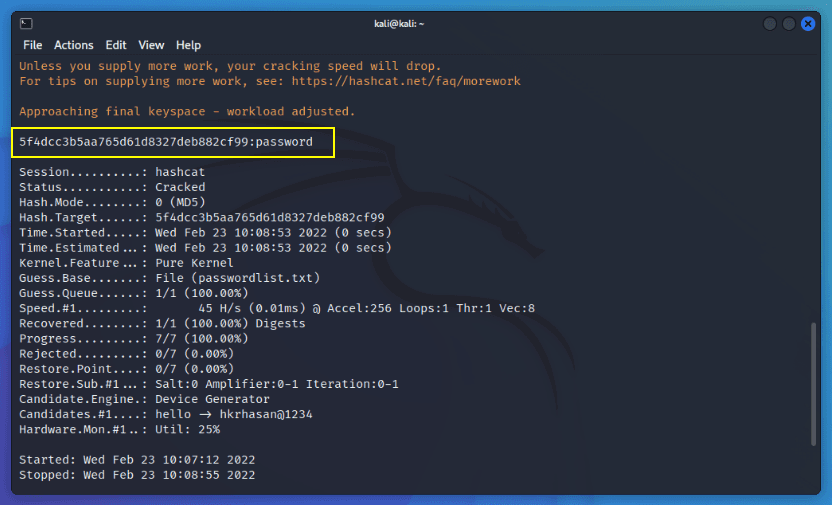The width and height of the screenshot is (832, 505).
Task: Click the 'Rejected: 0/7 (0.00%)' line
Action: (126, 353)
